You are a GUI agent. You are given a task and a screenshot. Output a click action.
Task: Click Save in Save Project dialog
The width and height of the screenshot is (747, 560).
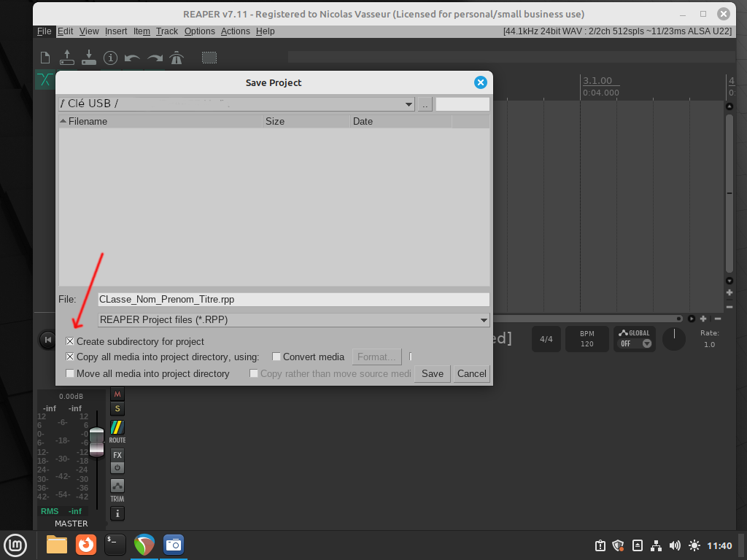pos(433,374)
